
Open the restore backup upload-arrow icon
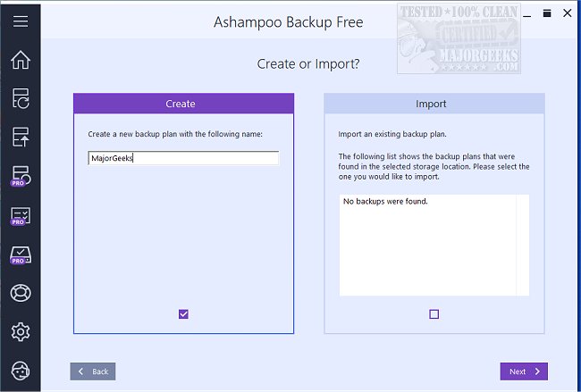[21, 138]
